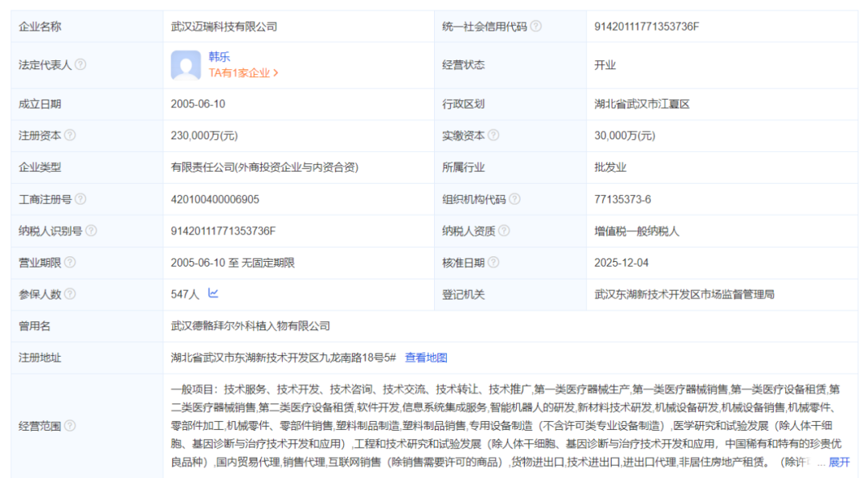This screenshot has width=868, height=478.
Task: Click question mark beside 参保人数
Action: (70, 294)
